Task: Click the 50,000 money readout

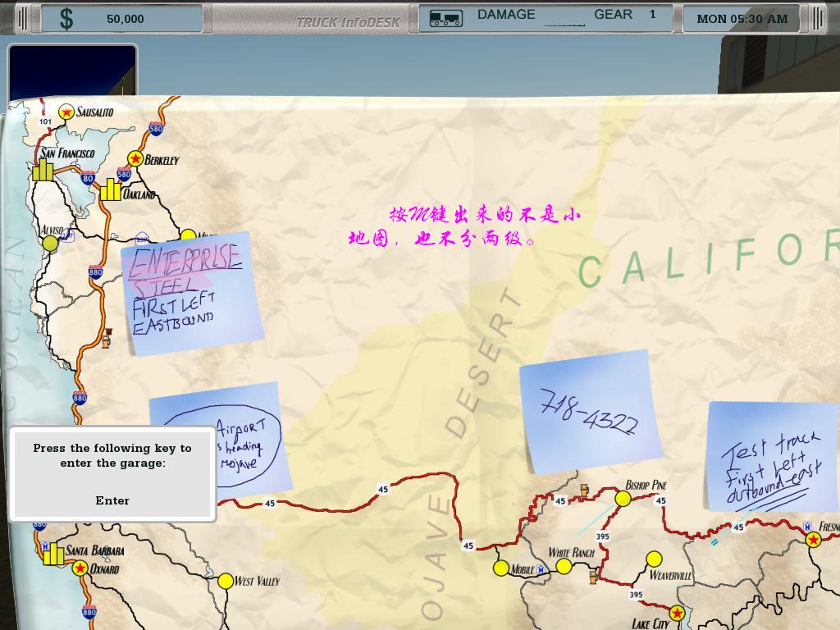Action: coord(126,20)
